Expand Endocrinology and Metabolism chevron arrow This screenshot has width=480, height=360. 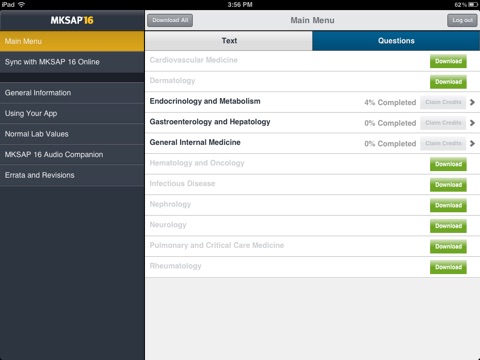(472, 102)
